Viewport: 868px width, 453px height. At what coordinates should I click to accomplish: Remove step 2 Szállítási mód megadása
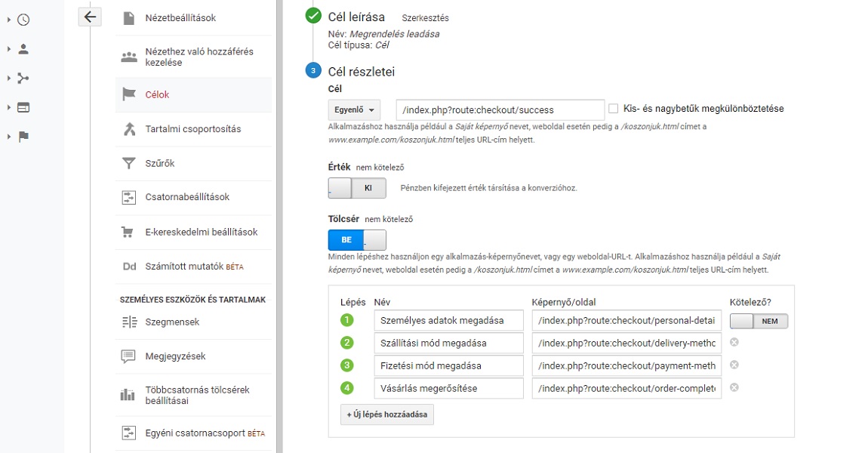[x=734, y=343]
